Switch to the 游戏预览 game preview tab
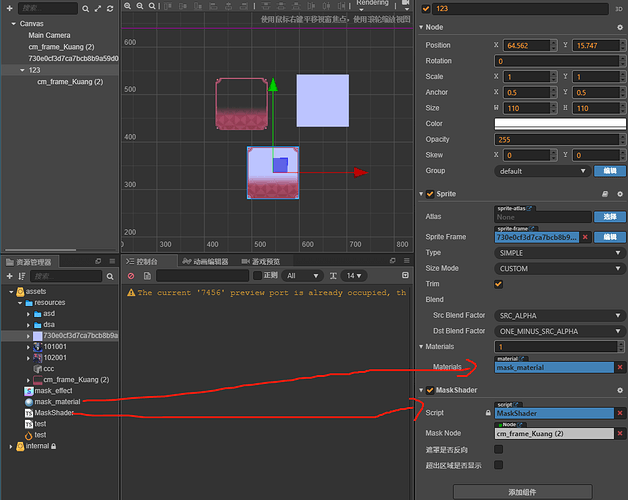 pos(261,262)
